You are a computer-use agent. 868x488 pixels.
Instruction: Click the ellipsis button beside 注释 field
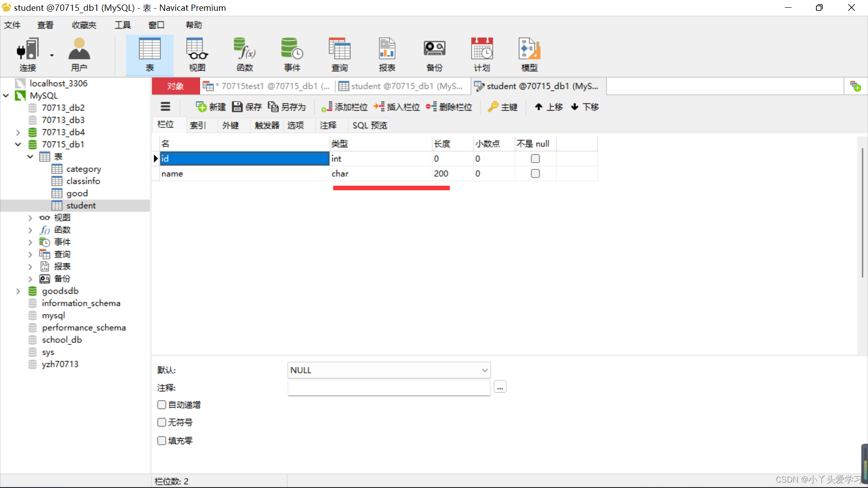coord(500,387)
